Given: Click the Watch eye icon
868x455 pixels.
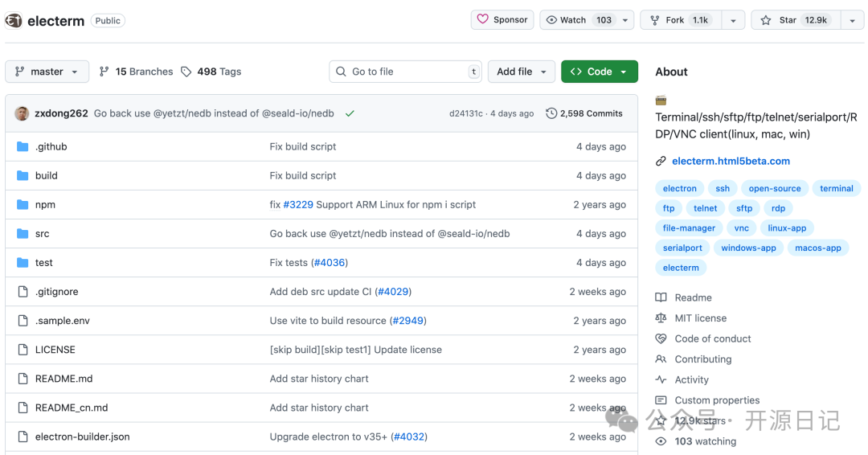Looking at the screenshot, I should 551,20.
